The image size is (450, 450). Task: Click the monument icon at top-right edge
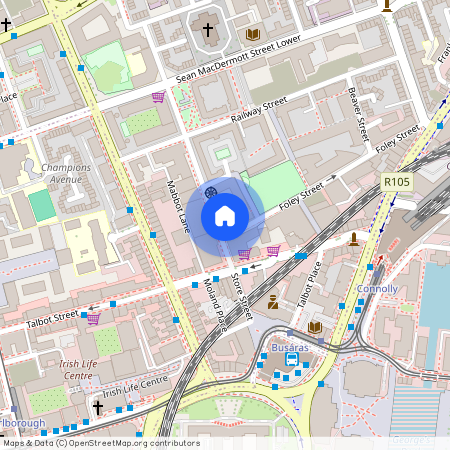[387, 6]
